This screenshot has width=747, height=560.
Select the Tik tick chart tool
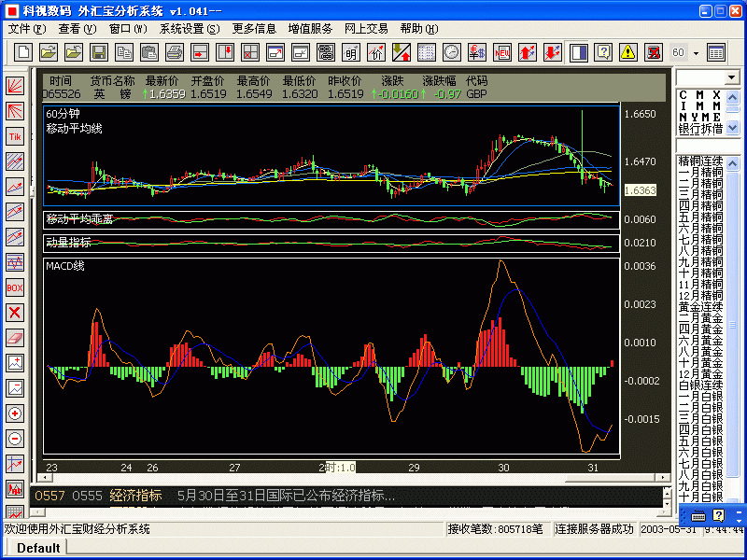click(15, 136)
